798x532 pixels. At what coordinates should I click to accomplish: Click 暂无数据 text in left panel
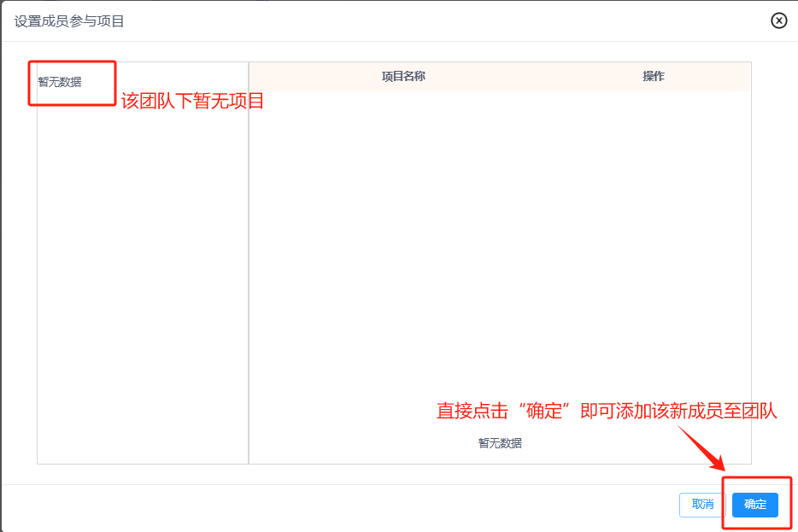(60, 82)
